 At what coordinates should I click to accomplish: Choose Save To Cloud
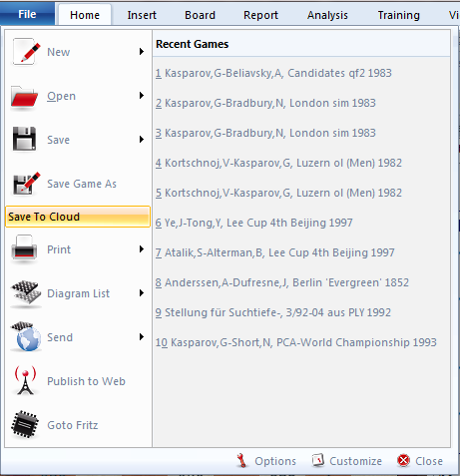point(78,217)
